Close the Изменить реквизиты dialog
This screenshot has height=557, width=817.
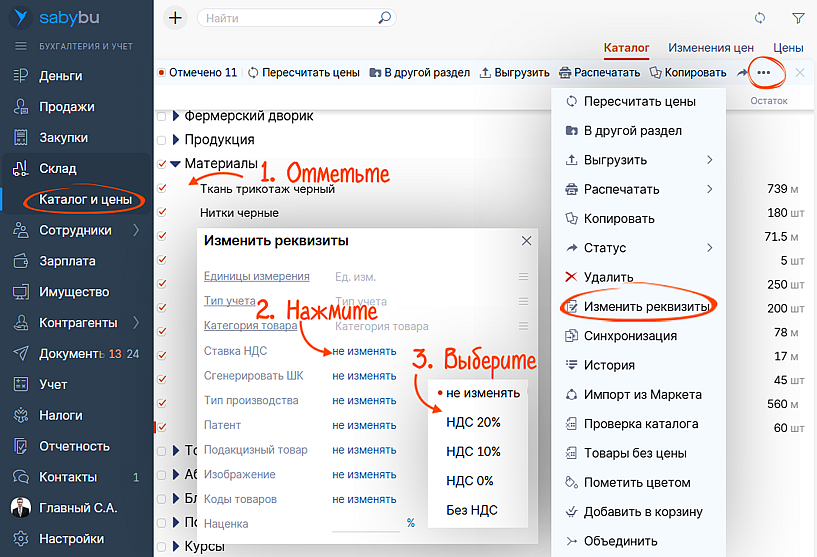[x=527, y=241]
